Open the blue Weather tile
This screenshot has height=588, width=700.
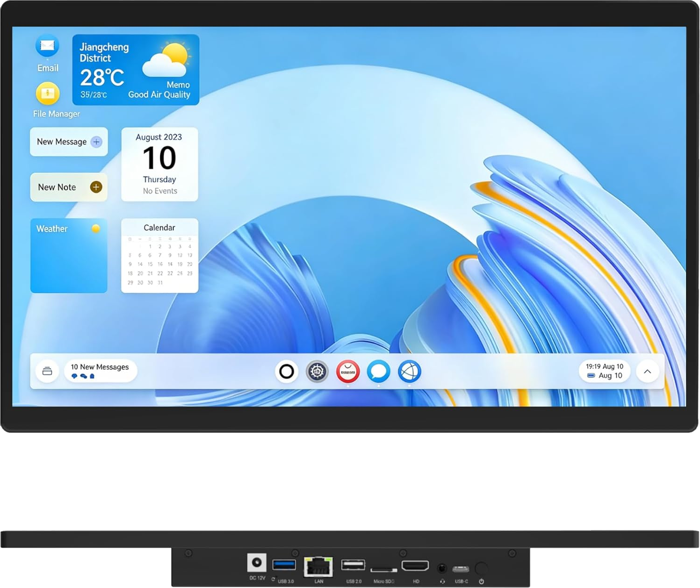tap(69, 256)
